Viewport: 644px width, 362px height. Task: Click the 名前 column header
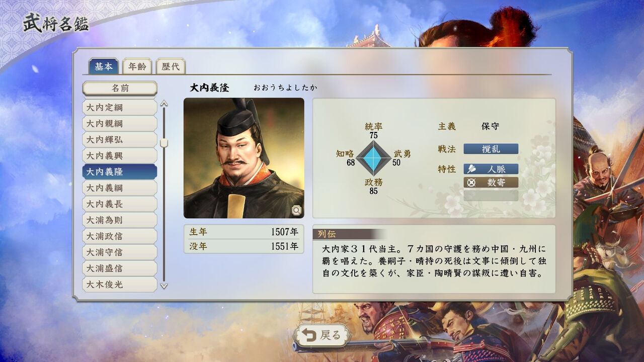pos(120,88)
